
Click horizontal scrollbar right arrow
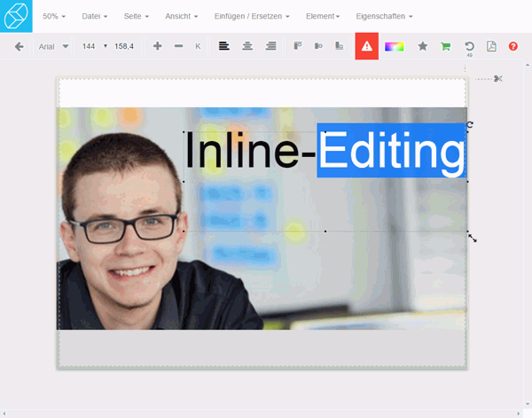[518, 414]
